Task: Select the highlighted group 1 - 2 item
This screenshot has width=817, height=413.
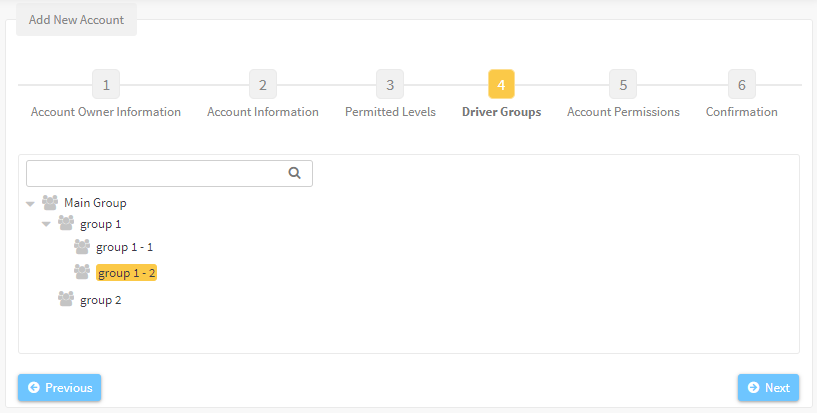Action: point(127,273)
